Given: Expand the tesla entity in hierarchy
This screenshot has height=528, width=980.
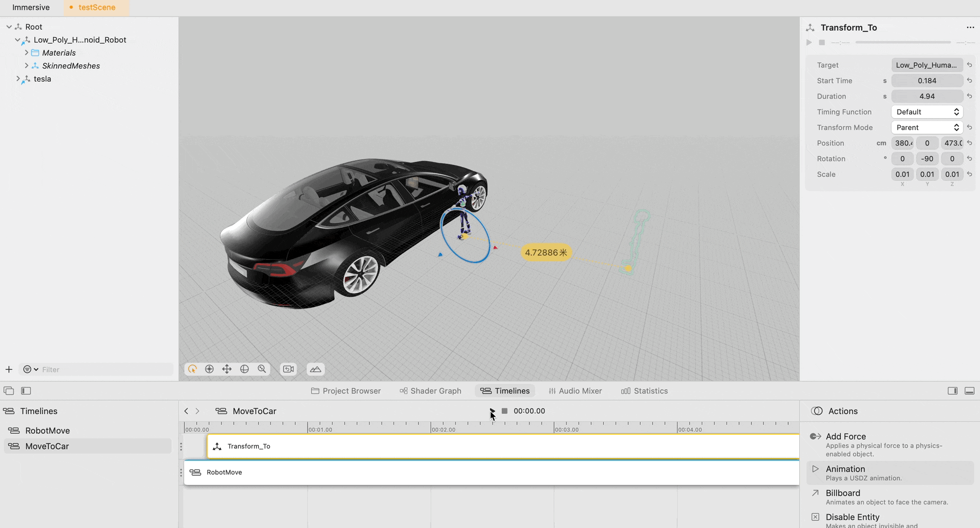Looking at the screenshot, I should [18, 79].
